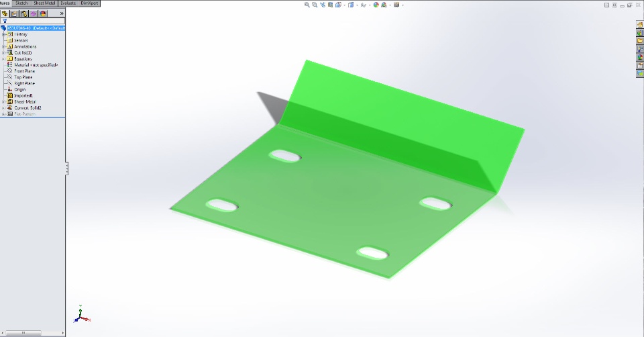Select the Top Plane
Screen dimensions: 644x337
tap(23, 77)
